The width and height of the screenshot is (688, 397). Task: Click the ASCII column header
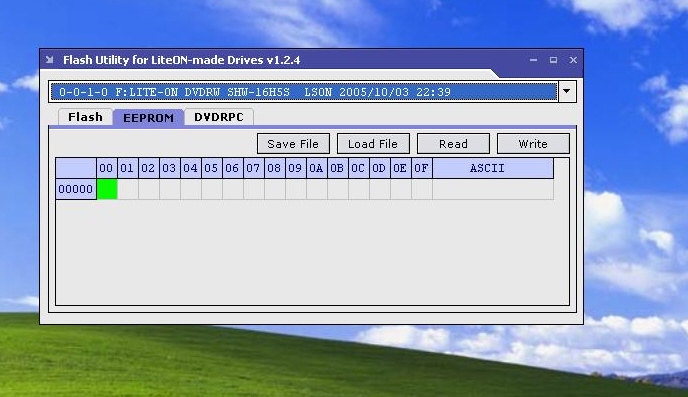pyautogui.click(x=493, y=168)
